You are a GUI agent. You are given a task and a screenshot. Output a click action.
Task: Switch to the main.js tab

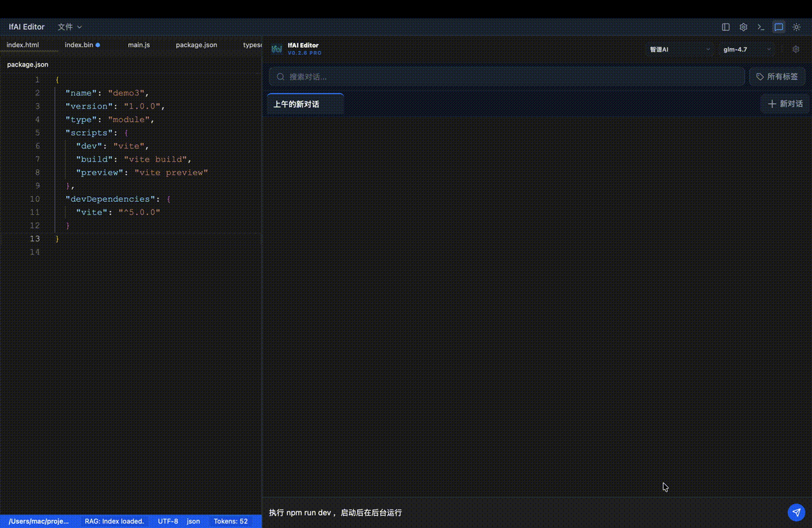(x=139, y=45)
